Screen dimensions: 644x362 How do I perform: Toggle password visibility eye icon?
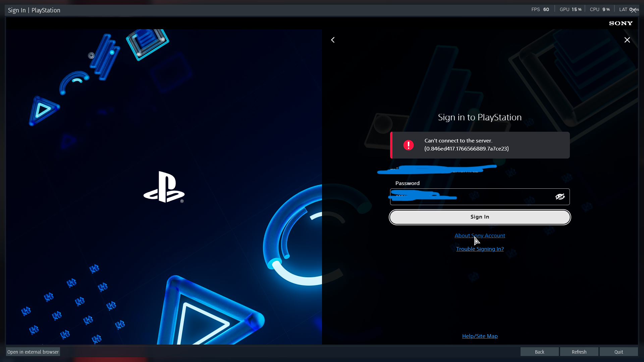point(560,197)
